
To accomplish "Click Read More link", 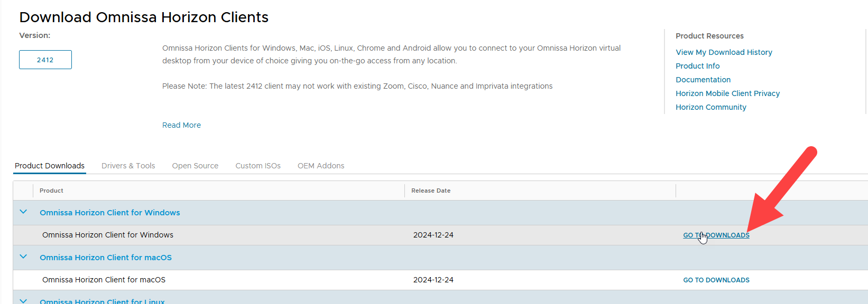I will pos(181,125).
